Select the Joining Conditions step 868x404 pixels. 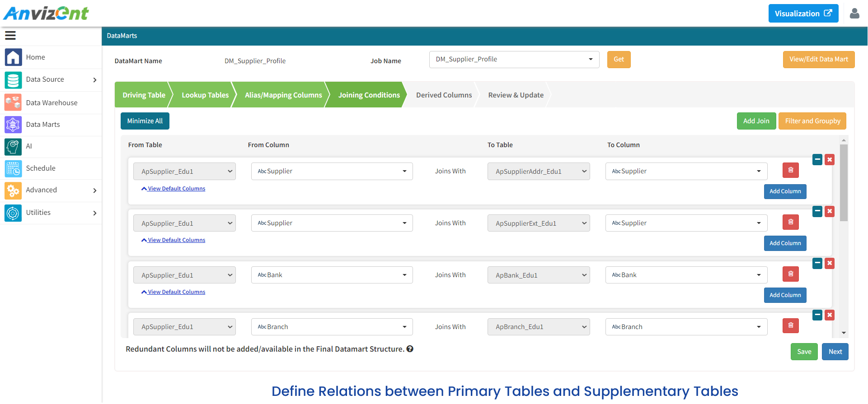pos(369,95)
